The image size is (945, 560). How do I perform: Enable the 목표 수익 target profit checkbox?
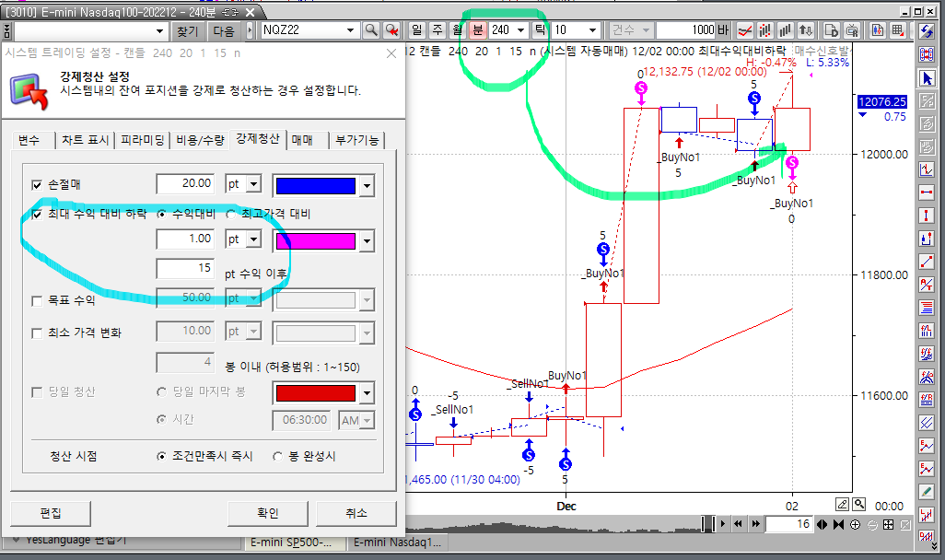pos(37,300)
